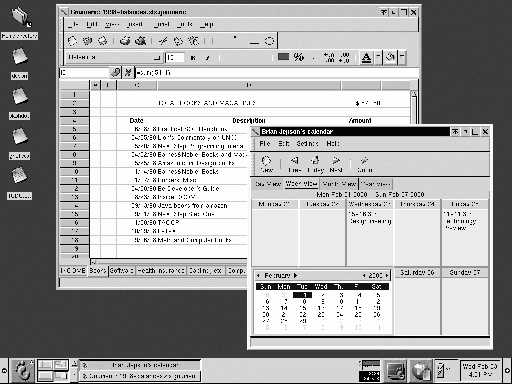Apply currency format with the money icon
The height and width of the screenshot is (384, 512).
[x=283, y=57]
